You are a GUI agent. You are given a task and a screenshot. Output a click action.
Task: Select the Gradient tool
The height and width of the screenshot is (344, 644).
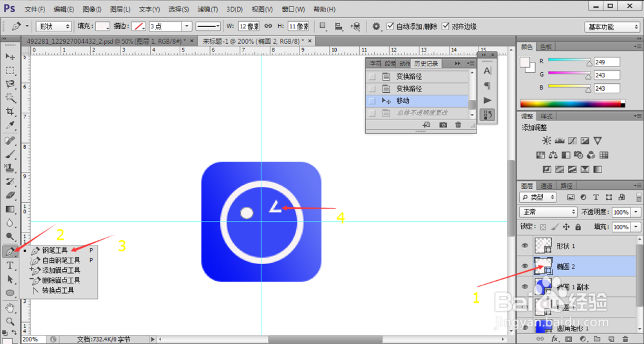pyautogui.click(x=10, y=209)
